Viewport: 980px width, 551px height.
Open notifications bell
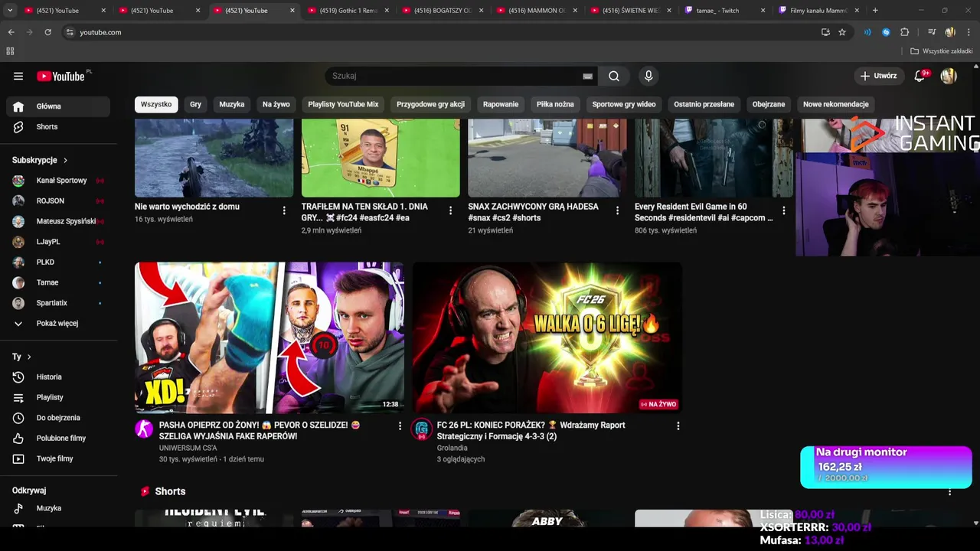[x=920, y=76]
